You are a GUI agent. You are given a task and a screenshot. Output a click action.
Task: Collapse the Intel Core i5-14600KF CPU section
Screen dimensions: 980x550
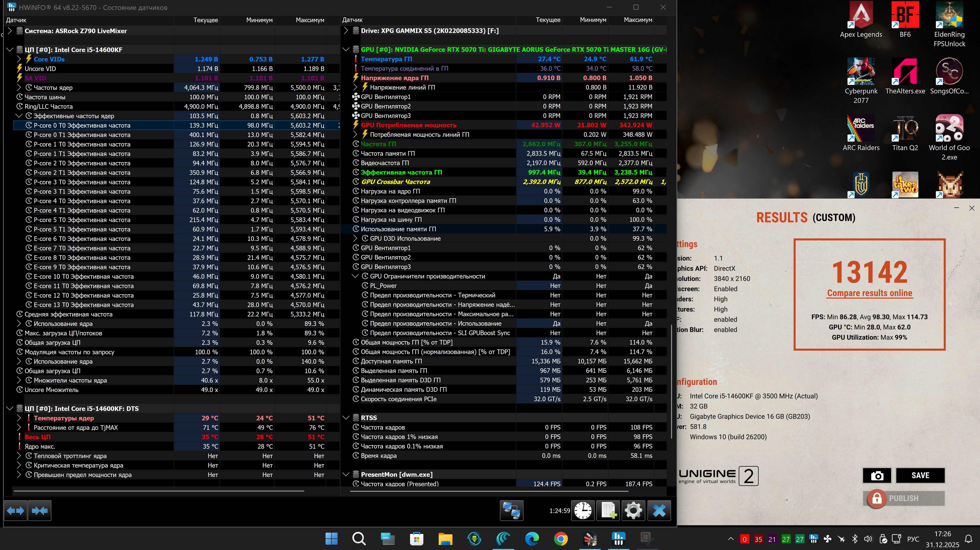[10, 50]
